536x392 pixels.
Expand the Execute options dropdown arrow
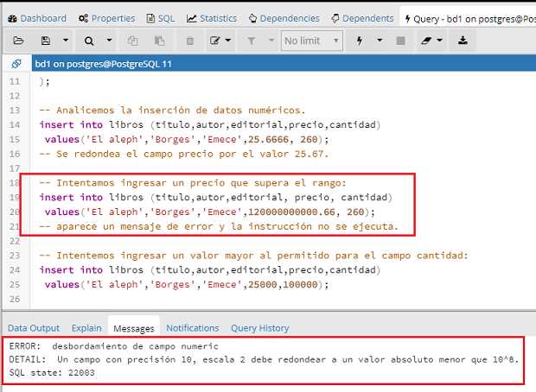click(x=380, y=41)
